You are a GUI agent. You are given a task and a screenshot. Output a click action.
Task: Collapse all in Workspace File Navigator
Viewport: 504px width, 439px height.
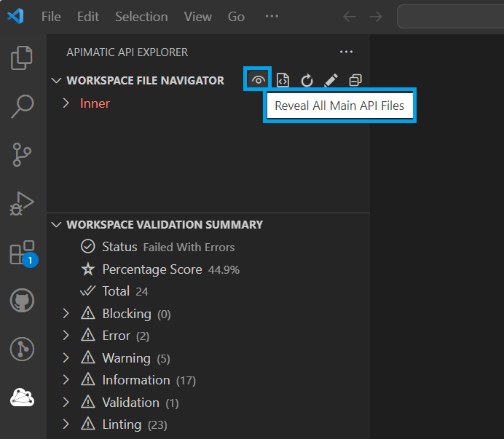355,80
